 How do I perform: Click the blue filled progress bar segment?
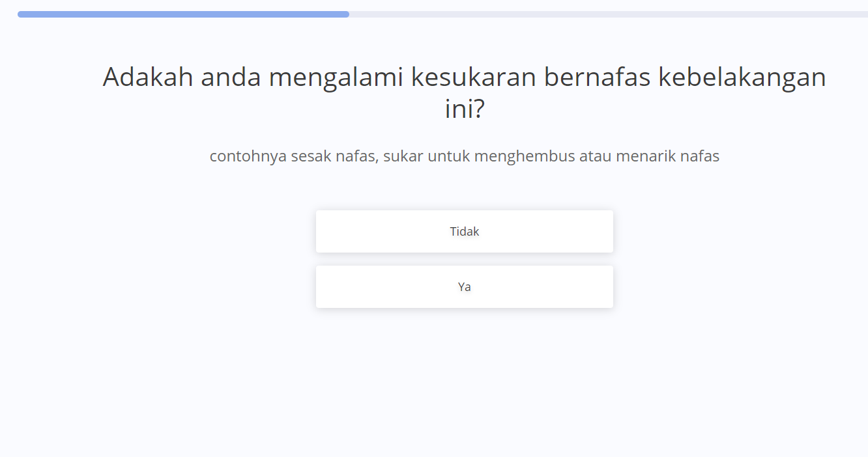[182, 14]
